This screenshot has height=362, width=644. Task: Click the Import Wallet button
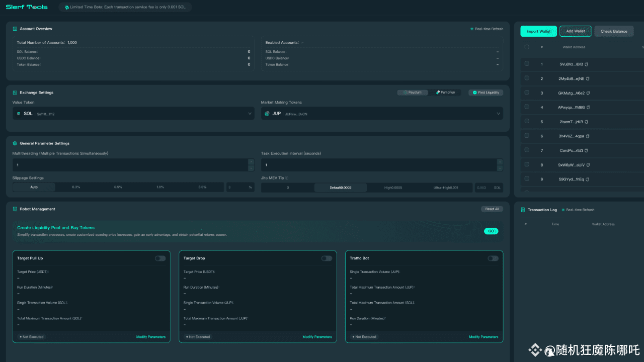538,31
